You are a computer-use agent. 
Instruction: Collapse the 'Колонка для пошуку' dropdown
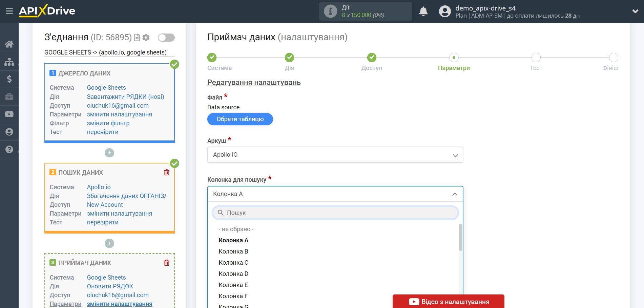[454, 194]
